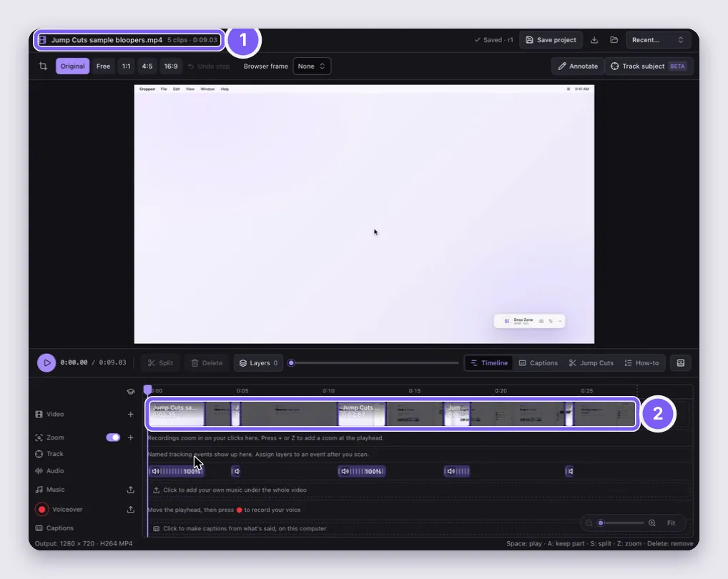The width and height of the screenshot is (728, 579).
Task: Upload voiceover with the Voiceover upload icon
Action: point(130,510)
